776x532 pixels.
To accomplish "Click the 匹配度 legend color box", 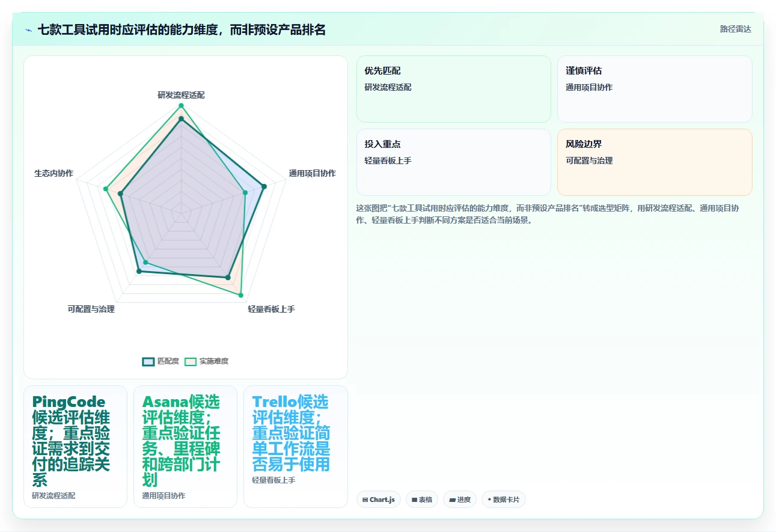I will pos(148,361).
